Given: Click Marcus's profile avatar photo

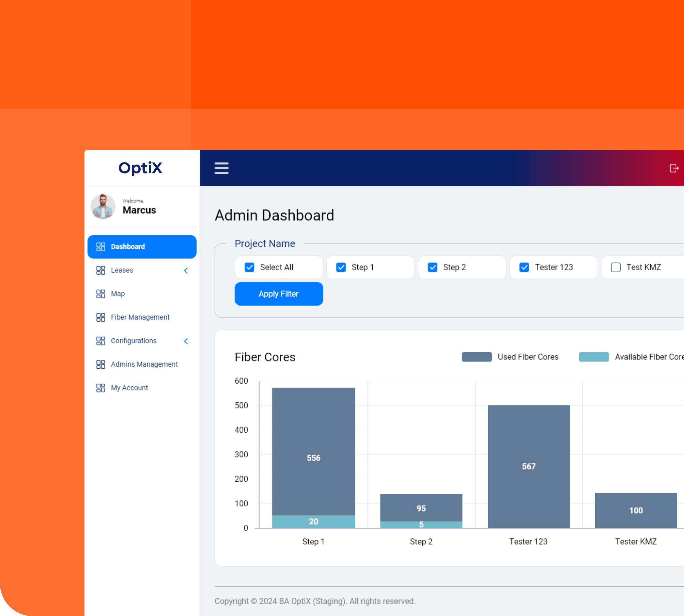Looking at the screenshot, I should coord(103,206).
